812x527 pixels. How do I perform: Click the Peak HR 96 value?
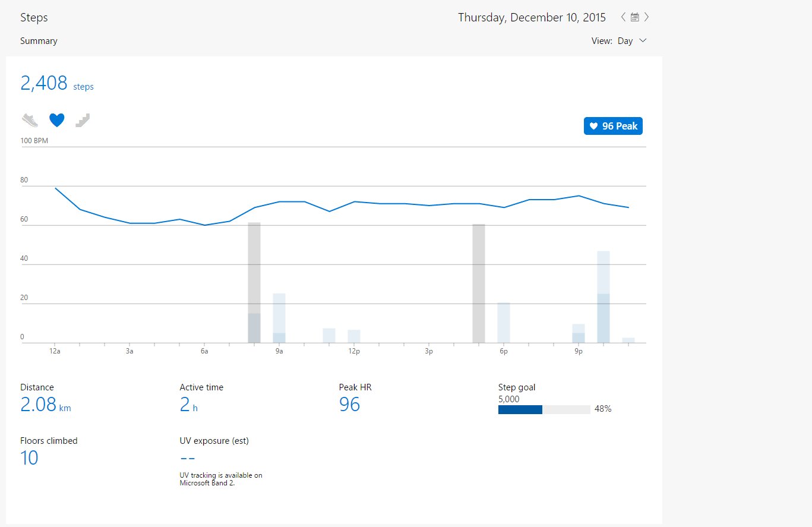pos(350,405)
